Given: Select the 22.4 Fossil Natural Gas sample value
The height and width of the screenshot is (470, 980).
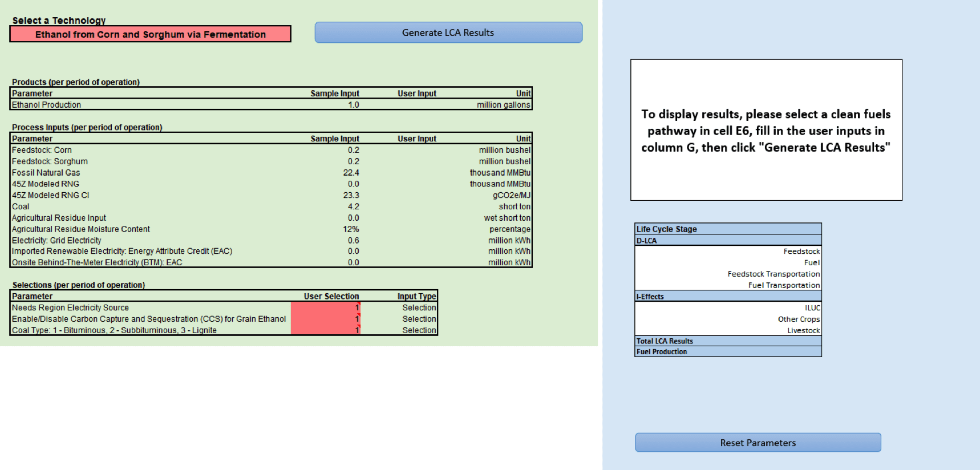Looking at the screenshot, I should pos(351,173).
